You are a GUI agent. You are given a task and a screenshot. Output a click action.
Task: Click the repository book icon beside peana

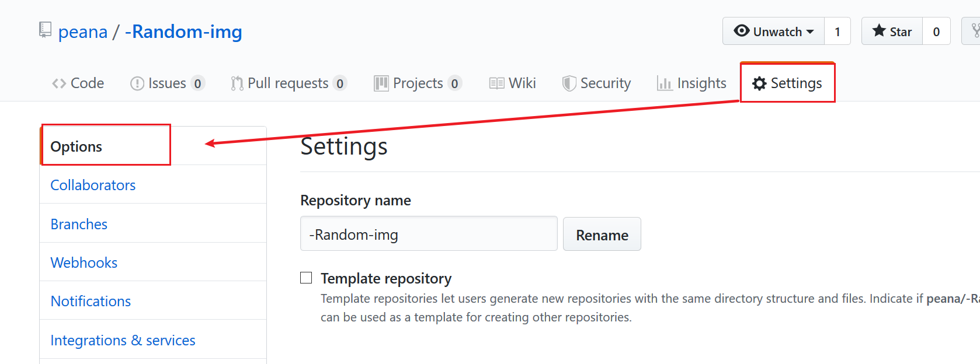(x=45, y=30)
